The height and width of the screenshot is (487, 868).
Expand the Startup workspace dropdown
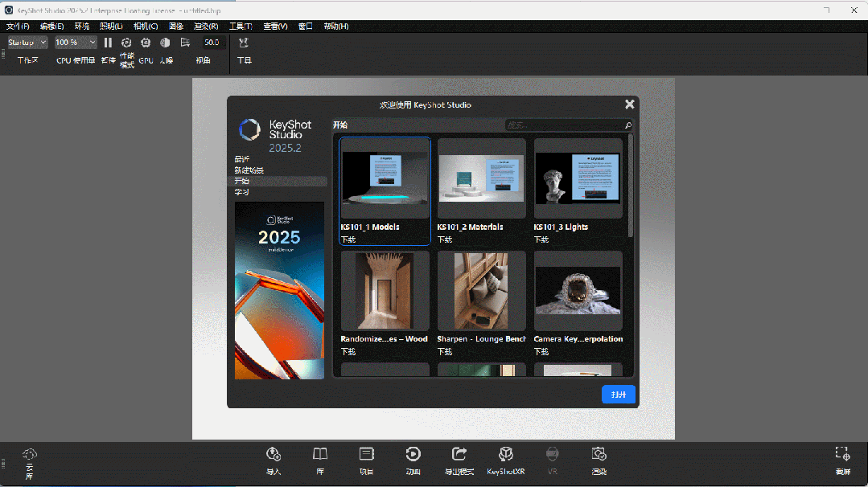tap(27, 43)
